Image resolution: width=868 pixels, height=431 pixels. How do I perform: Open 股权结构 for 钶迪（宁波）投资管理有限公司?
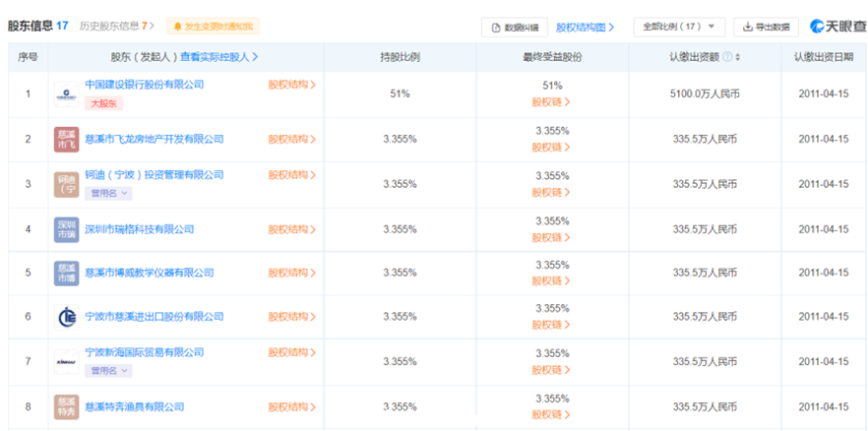coord(292,175)
